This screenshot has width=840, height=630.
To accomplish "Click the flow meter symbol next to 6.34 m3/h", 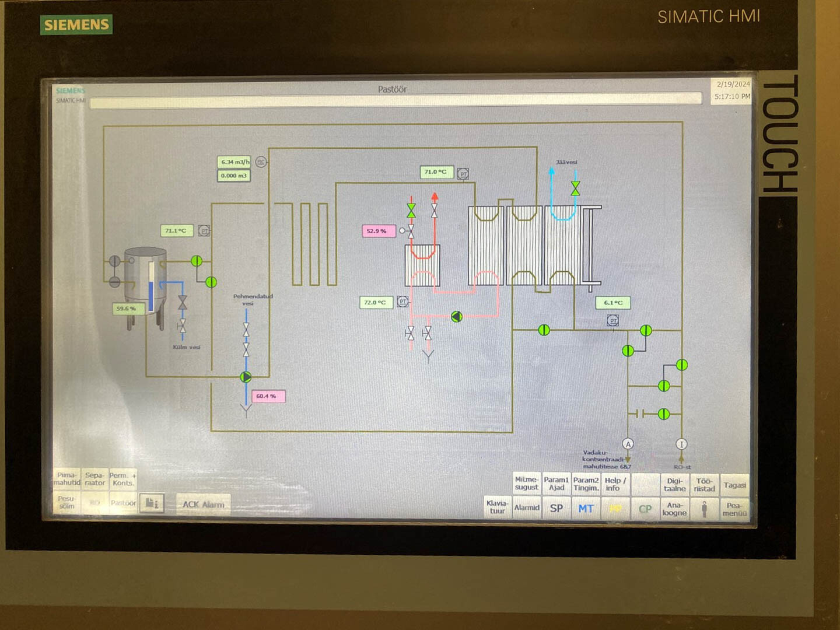I will [x=261, y=162].
